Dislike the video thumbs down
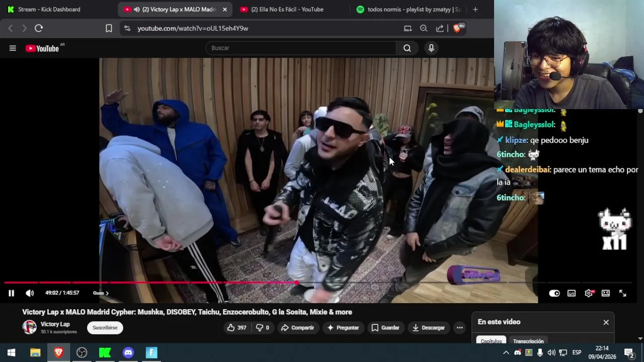Screen dimensions: 644x362 click(x=262, y=328)
